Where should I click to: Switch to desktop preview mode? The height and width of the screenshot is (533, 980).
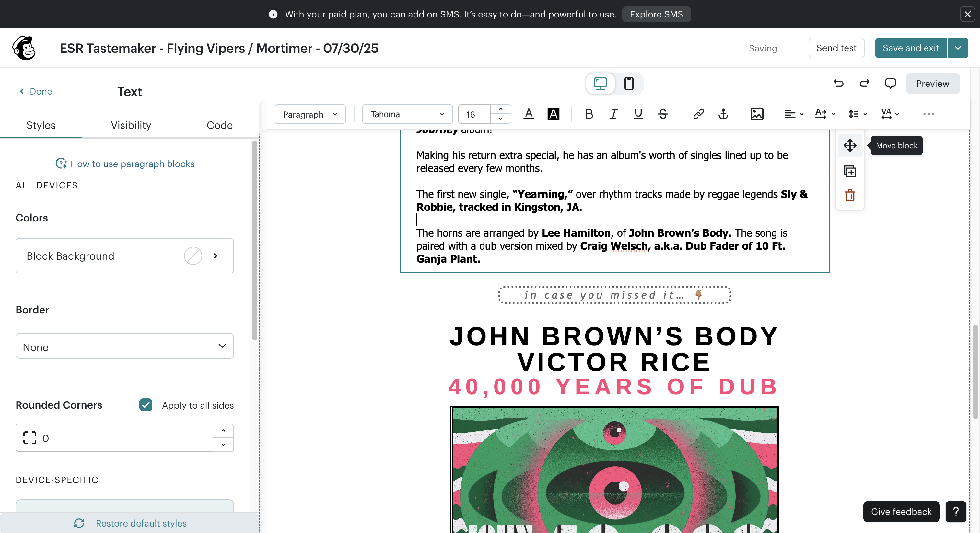(600, 83)
